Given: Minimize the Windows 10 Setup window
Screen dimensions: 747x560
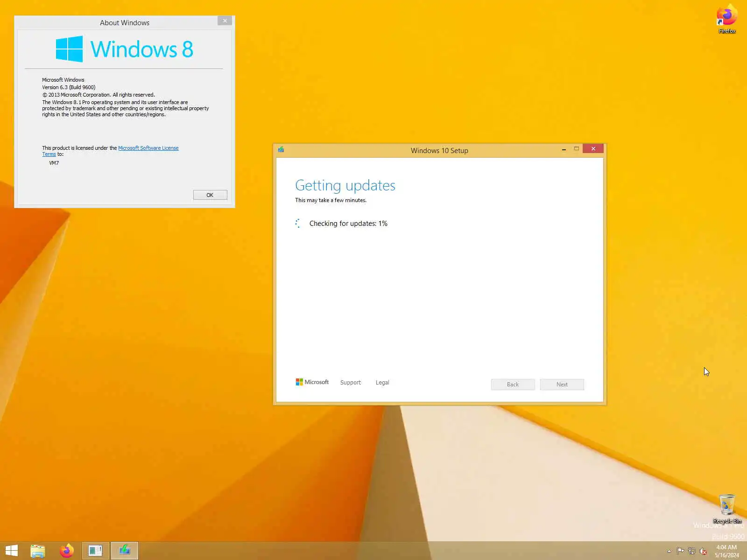Looking at the screenshot, I should tap(564, 149).
